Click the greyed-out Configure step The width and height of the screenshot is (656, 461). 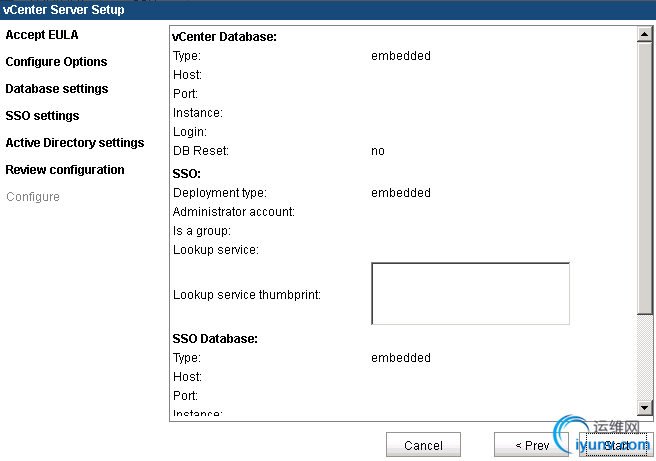click(x=33, y=197)
